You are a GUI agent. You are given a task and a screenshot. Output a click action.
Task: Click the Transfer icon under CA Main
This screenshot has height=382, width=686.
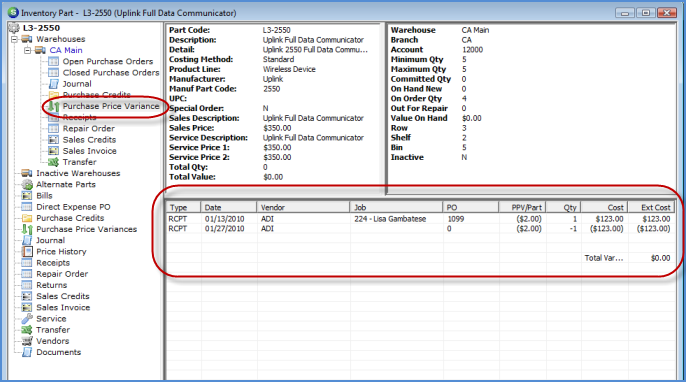pos(53,162)
